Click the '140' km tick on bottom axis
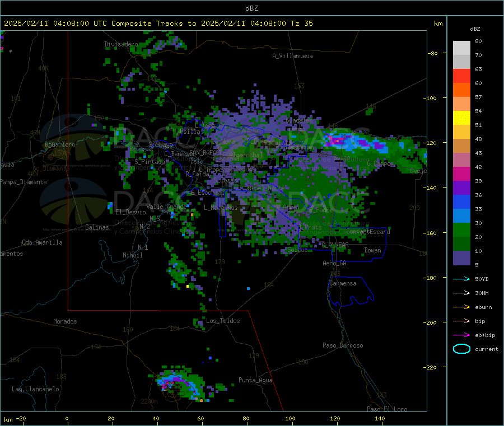The height and width of the screenshot is (426, 504). point(380,418)
